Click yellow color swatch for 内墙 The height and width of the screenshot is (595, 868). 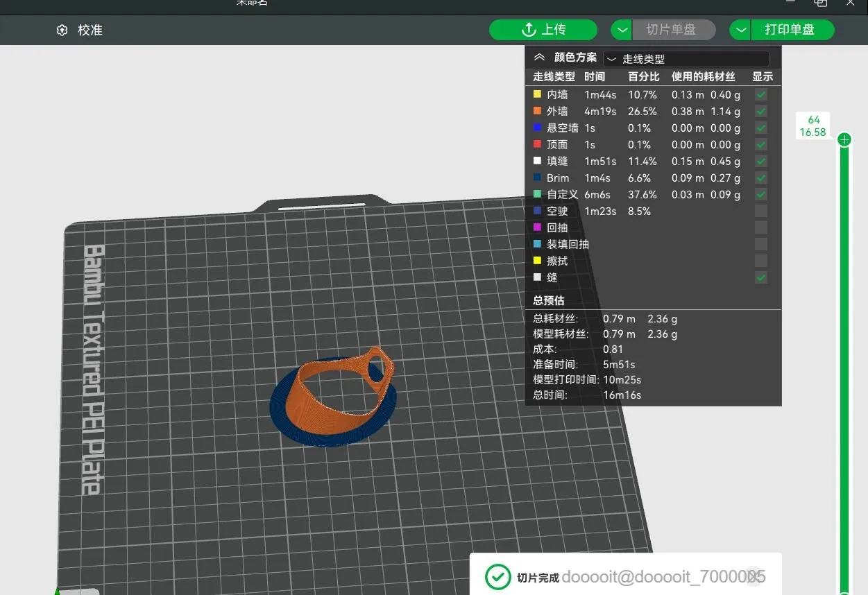tap(537, 94)
